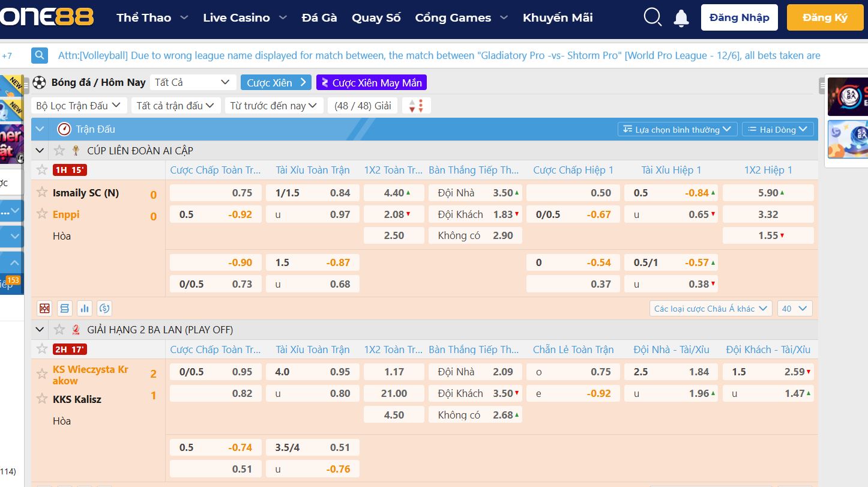Click the red and grey sort arrows icon
The height and width of the screenshot is (487, 868).
pyautogui.click(x=417, y=106)
